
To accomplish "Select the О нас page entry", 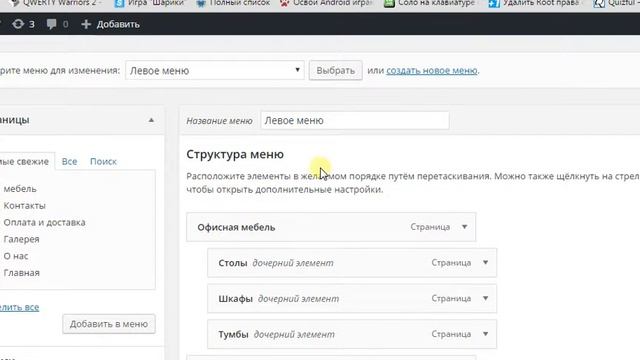I will coord(16,256).
